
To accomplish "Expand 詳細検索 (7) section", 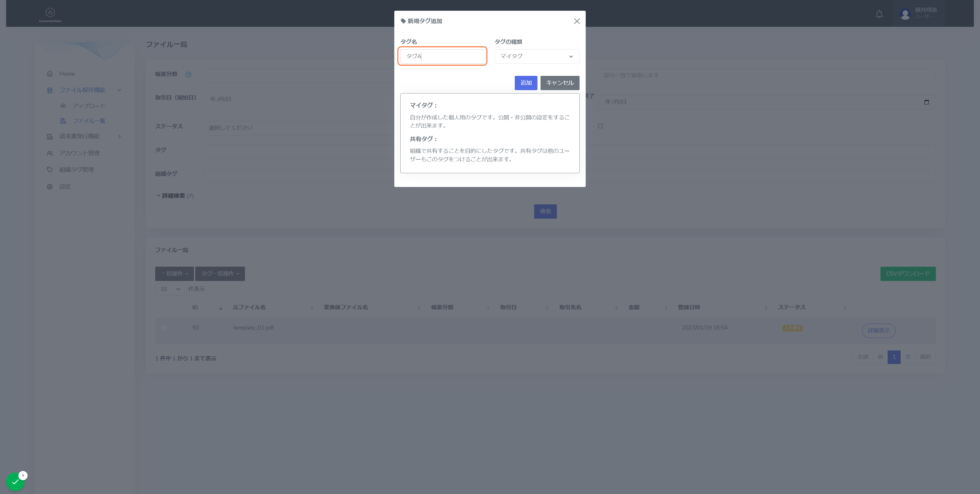I will (175, 196).
